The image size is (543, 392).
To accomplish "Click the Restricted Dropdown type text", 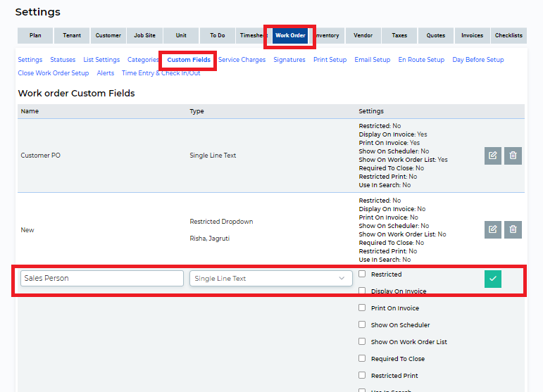I will point(221,222).
